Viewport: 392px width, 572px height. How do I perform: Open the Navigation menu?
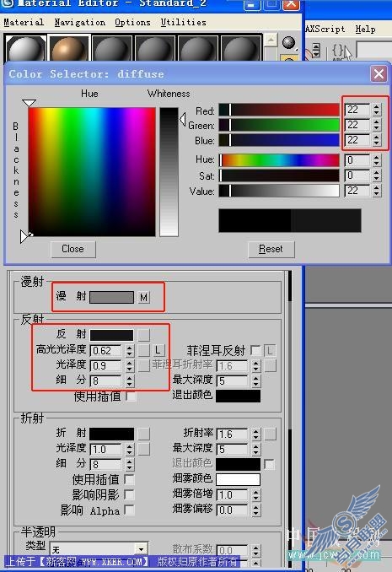point(80,22)
